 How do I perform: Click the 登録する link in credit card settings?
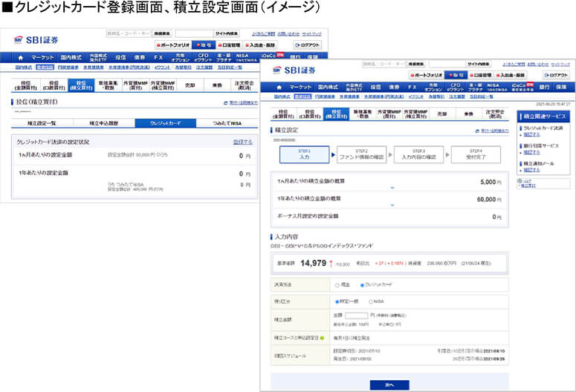243,142
